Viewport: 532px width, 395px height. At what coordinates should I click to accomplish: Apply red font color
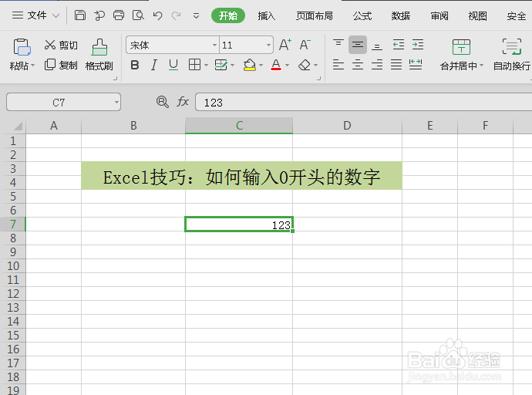(x=276, y=65)
